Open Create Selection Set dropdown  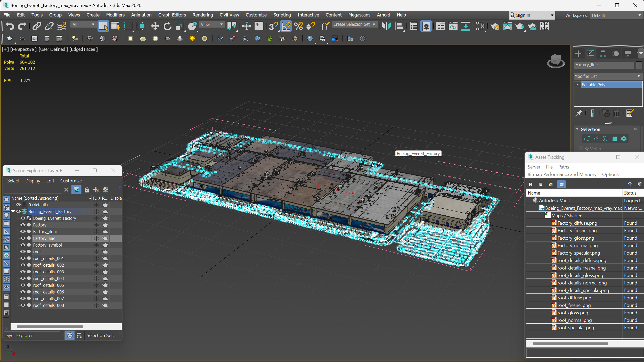(355, 24)
